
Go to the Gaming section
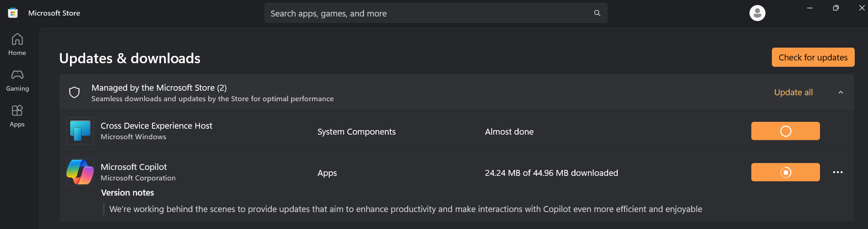coord(17,80)
